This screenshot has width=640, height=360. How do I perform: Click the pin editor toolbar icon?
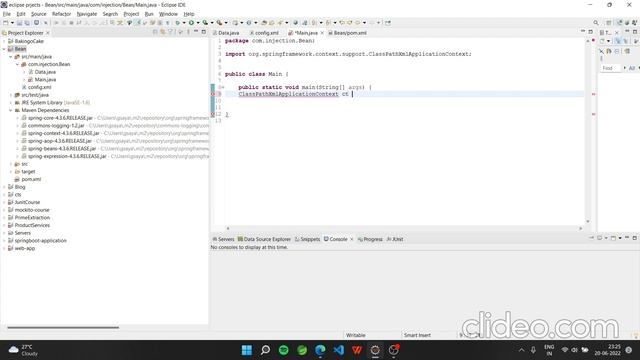(x=388, y=23)
